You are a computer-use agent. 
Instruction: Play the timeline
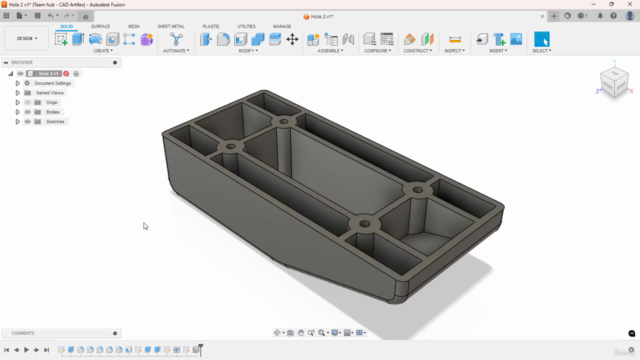coord(26,350)
